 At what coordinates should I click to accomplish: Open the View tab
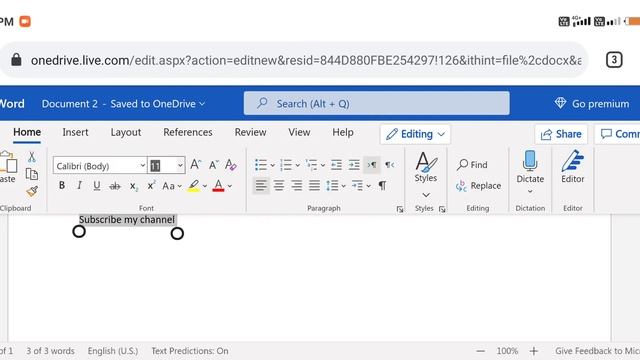click(299, 132)
